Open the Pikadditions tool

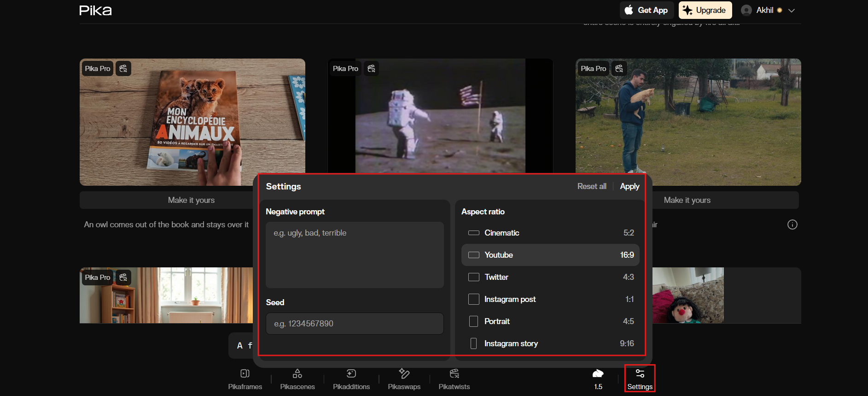pyautogui.click(x=351, y=379)
